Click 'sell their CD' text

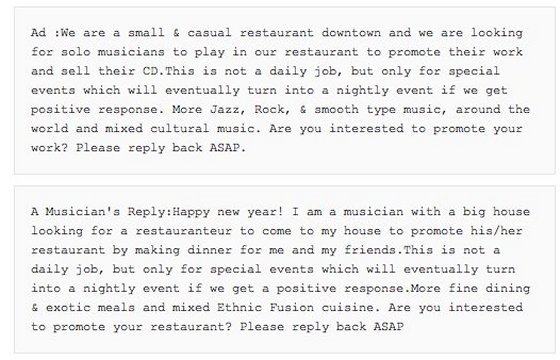click(x=111, y=71)
